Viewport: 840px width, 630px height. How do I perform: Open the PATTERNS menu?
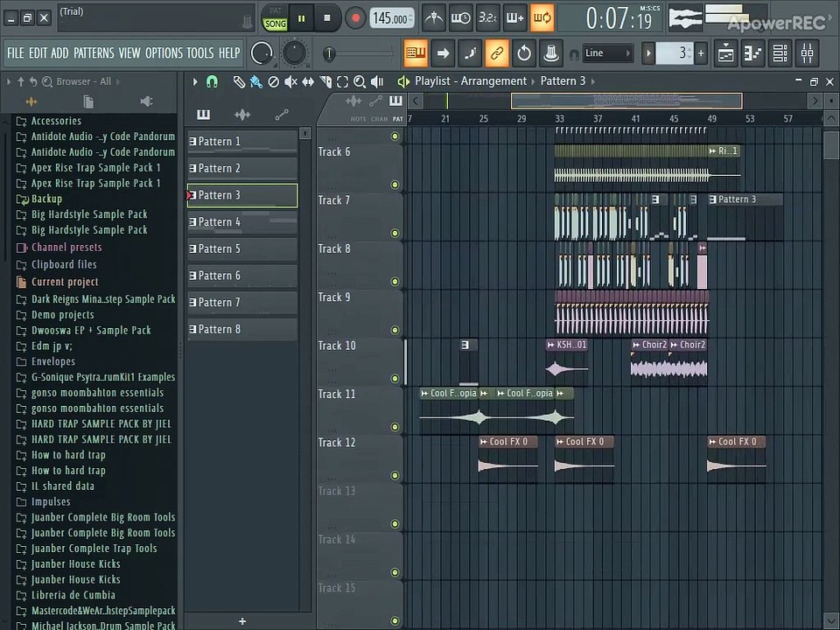tap(94, 53)
